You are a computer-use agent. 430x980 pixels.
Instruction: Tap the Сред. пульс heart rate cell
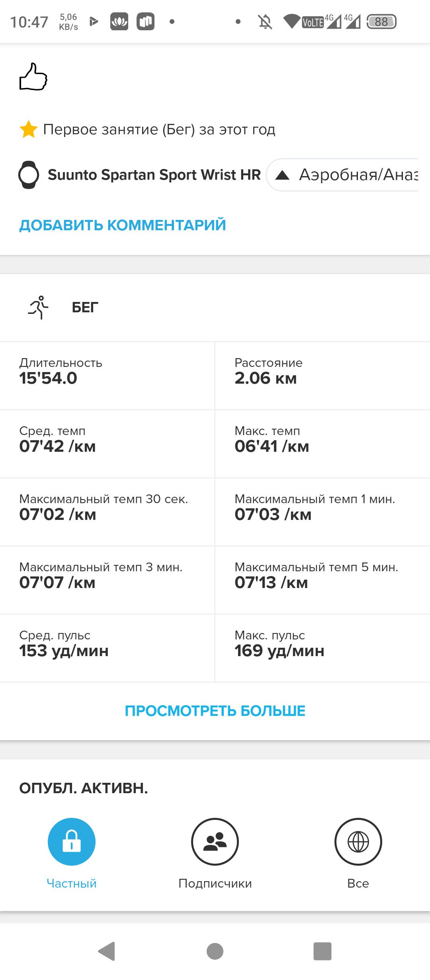point(107,648)
